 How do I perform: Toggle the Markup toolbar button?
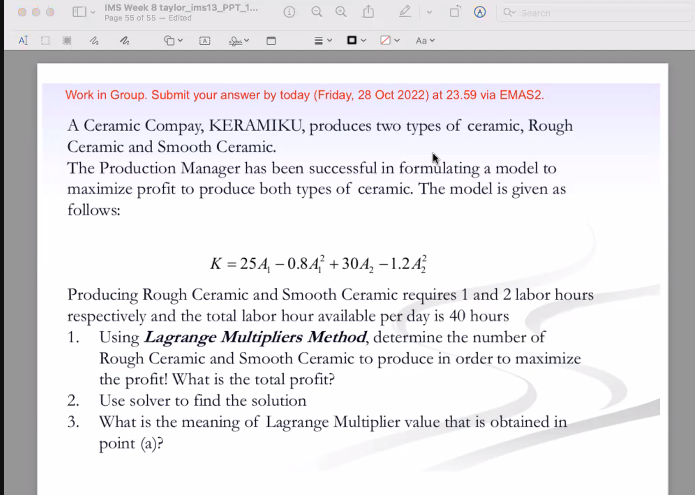coord(480,12)
